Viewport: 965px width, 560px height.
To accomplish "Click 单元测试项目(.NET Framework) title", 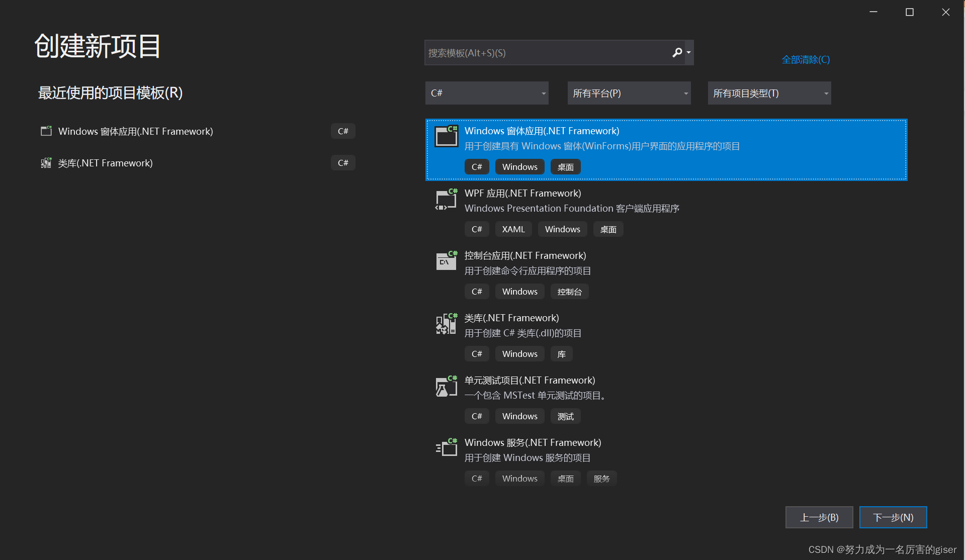I will pos(530,380).
